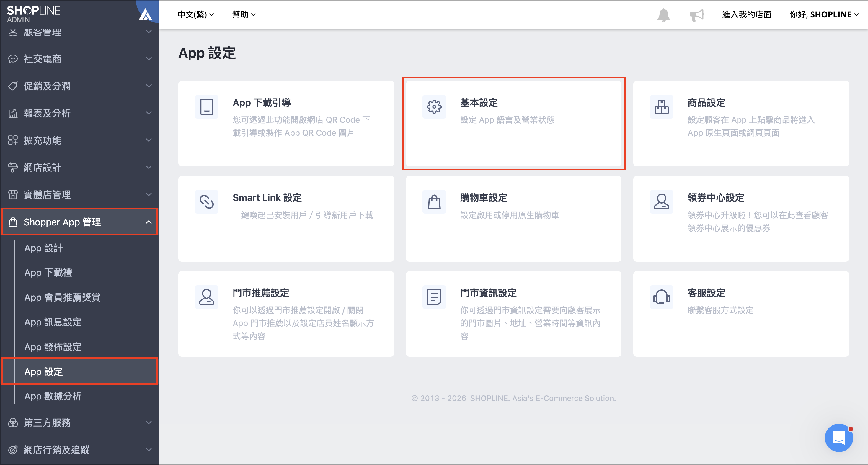Click the 網店設計 paint roller sidebar icon

pyautogui.click(x=13, y=167)
